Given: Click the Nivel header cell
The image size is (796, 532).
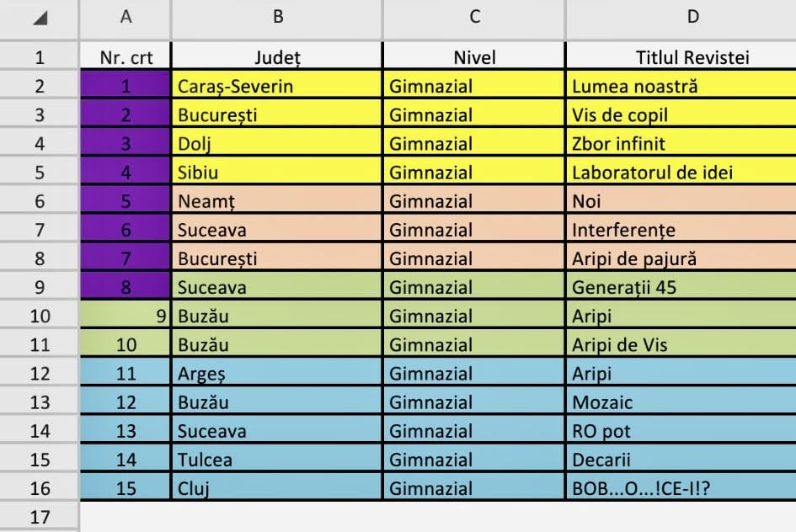Looking at the screenshot, I should point(474,56).
